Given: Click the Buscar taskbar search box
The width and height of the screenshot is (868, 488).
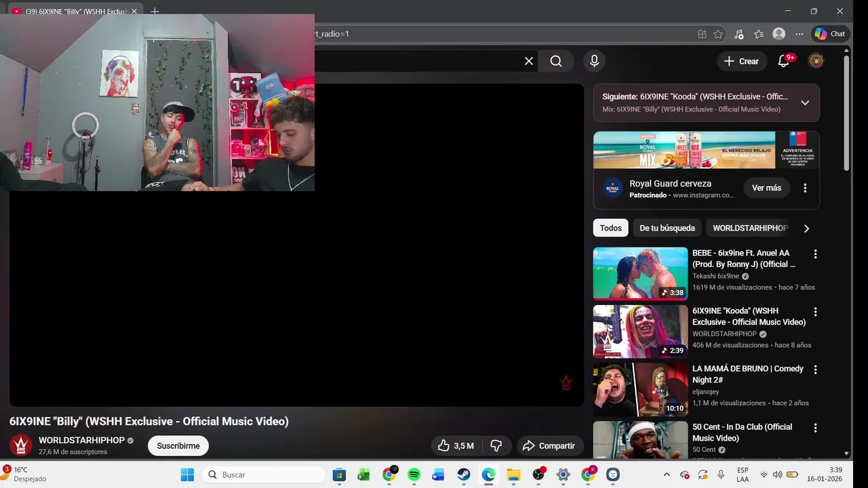Looking at the screenshot, I should coord(264,475).
